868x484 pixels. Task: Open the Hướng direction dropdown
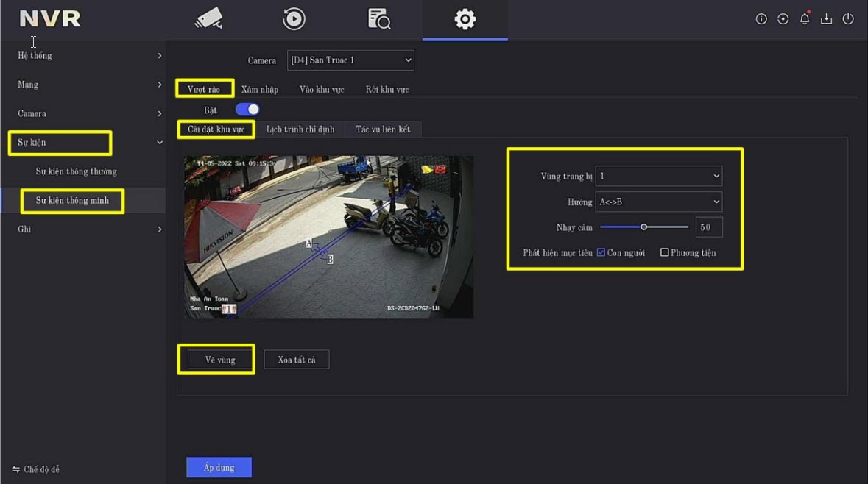[658, 202]
